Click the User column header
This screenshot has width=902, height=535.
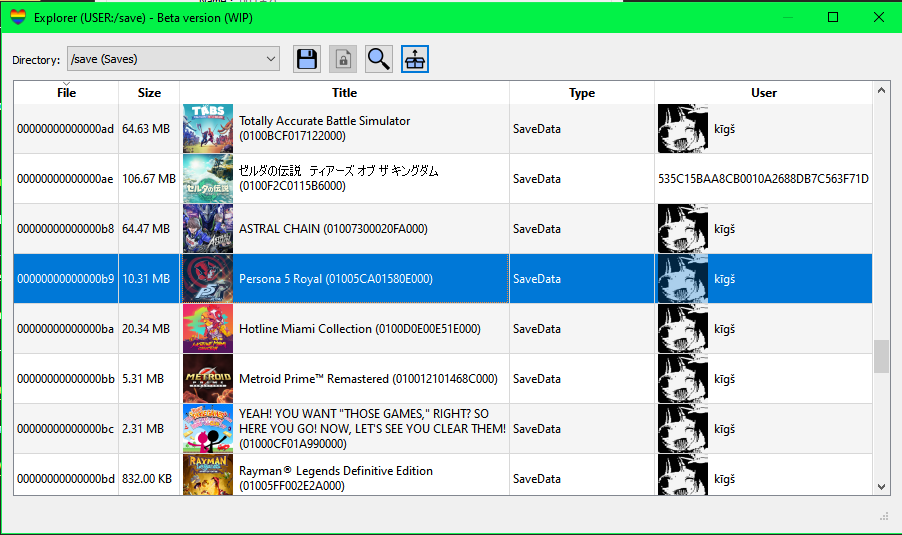click(x=764, y=93)
